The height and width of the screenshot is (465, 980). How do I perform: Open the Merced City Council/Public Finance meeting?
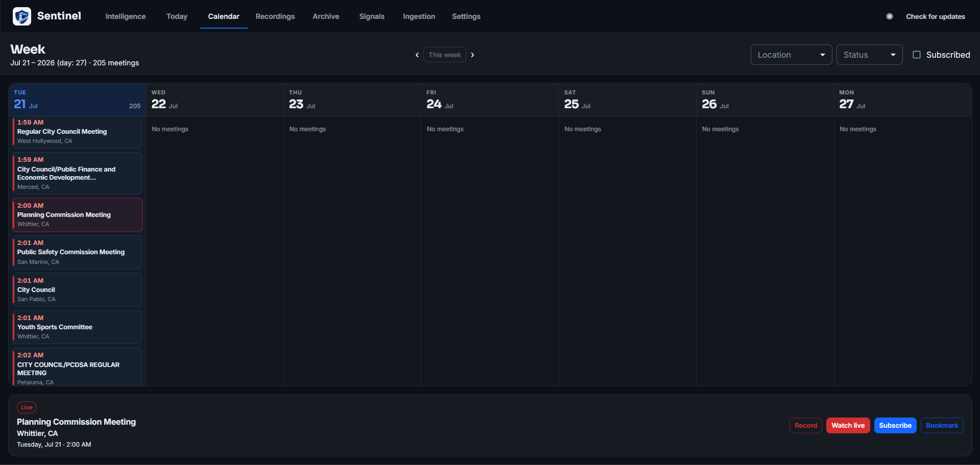pyautogui.click(x=77, y=173)
